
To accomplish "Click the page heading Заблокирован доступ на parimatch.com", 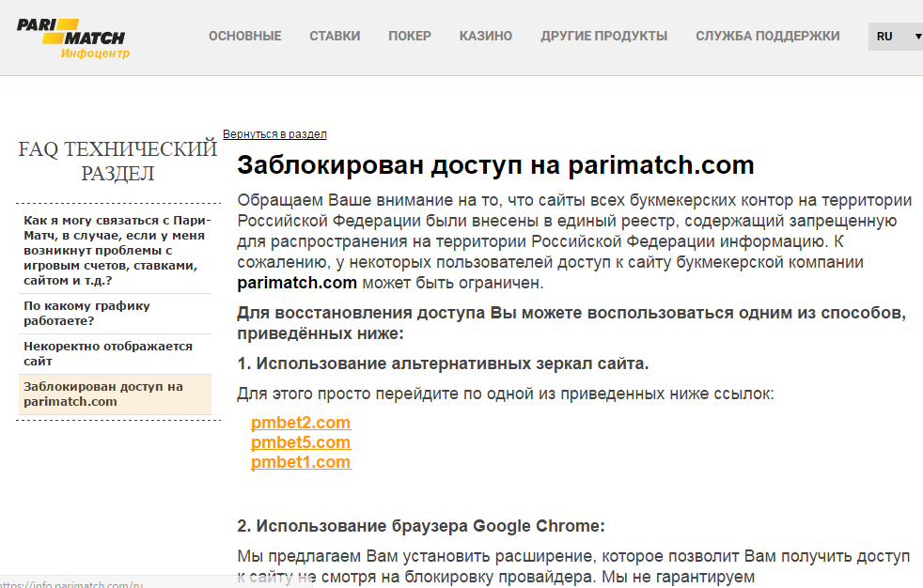I will coord(495,165).
